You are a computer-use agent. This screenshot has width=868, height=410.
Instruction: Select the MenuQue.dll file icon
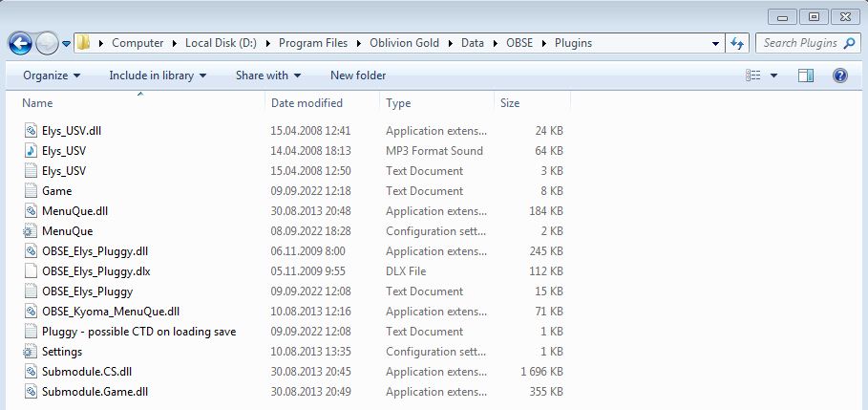tap(31, 211)
